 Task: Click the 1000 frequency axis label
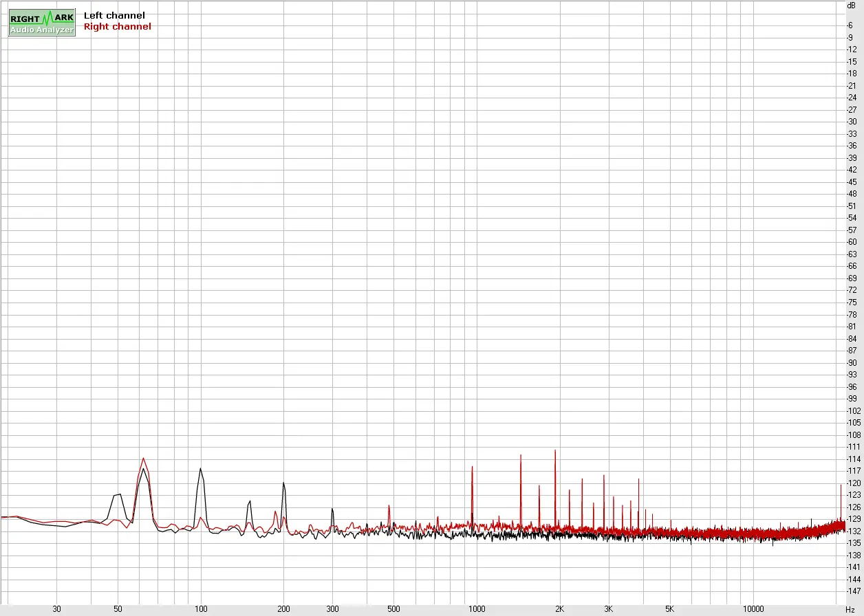(477, 609)
